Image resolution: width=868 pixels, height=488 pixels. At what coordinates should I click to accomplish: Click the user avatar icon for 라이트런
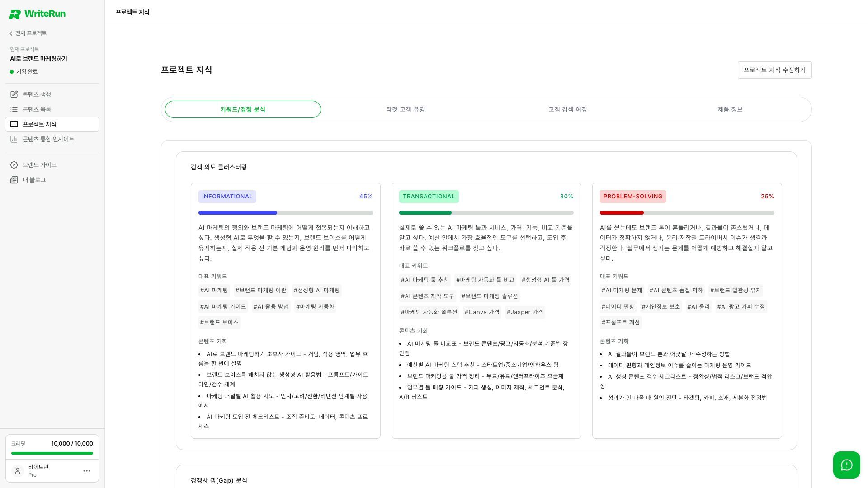pos(18,471)
